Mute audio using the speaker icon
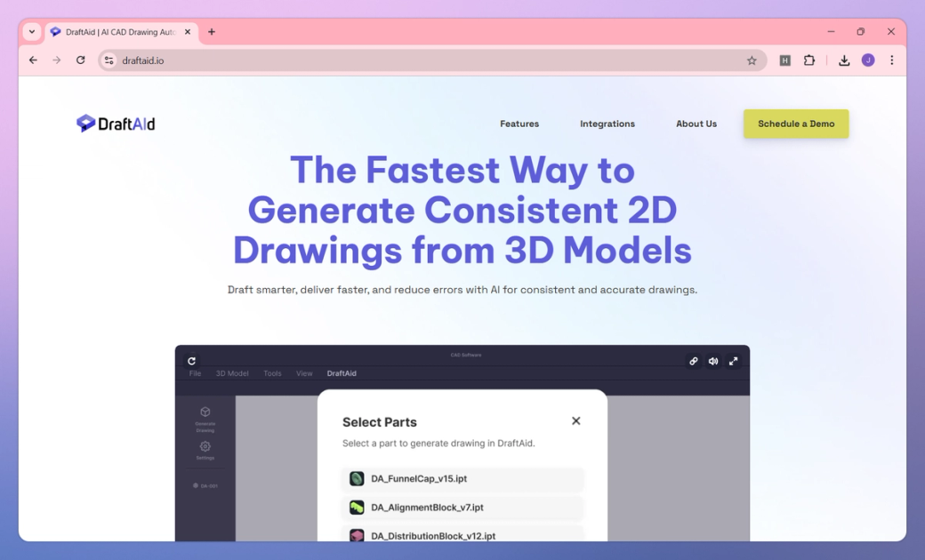925x560 pixels. click(x=713, y=361)
